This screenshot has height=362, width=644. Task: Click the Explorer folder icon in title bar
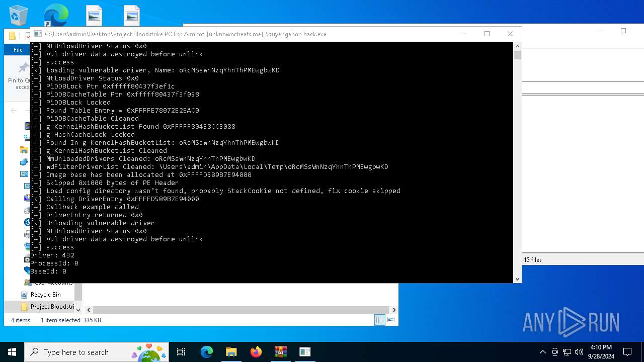[x=13, y=36]
